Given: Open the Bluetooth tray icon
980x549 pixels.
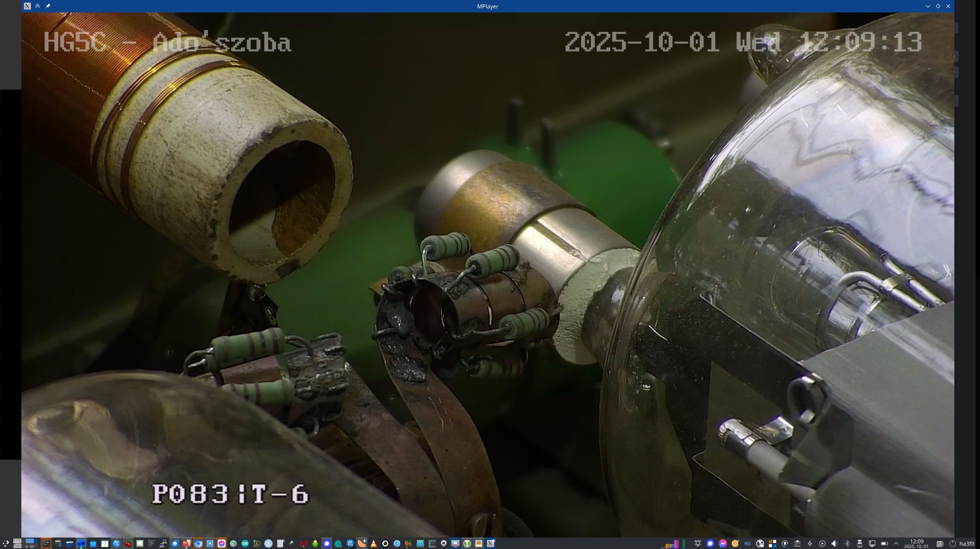Looking at the screenshot, I should pos(847,543).
